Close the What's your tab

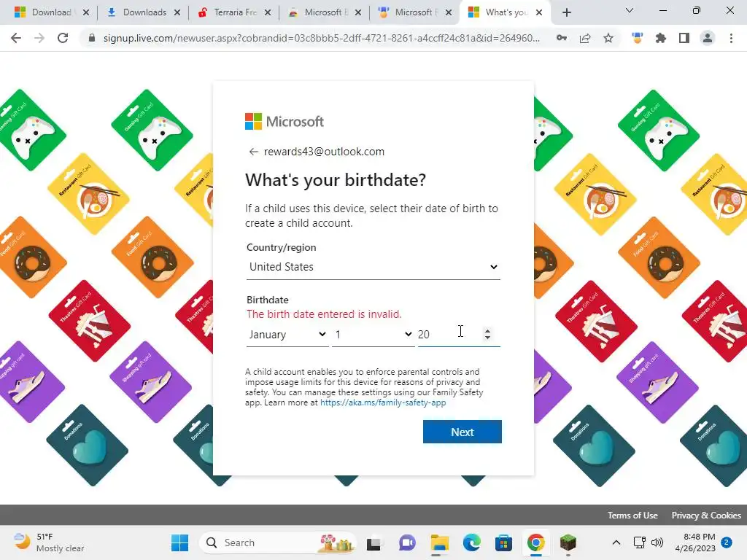pyautogui.click(x=539, y=12)
